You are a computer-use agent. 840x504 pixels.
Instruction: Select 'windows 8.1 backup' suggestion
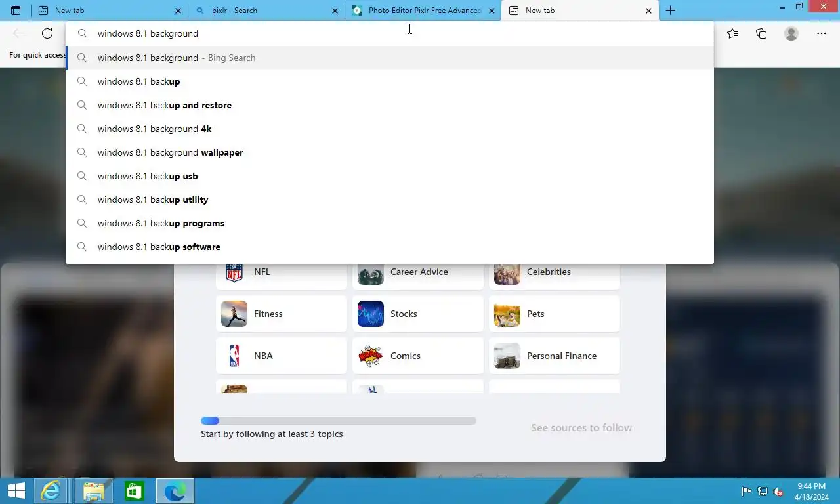[x=390, y=81]
